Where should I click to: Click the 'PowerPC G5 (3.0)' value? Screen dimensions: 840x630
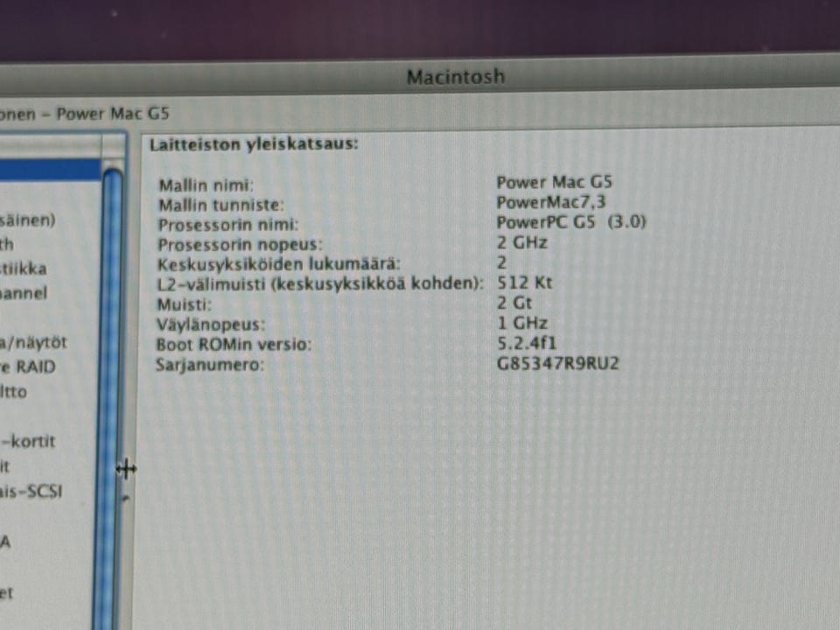[x=571, y=221]
